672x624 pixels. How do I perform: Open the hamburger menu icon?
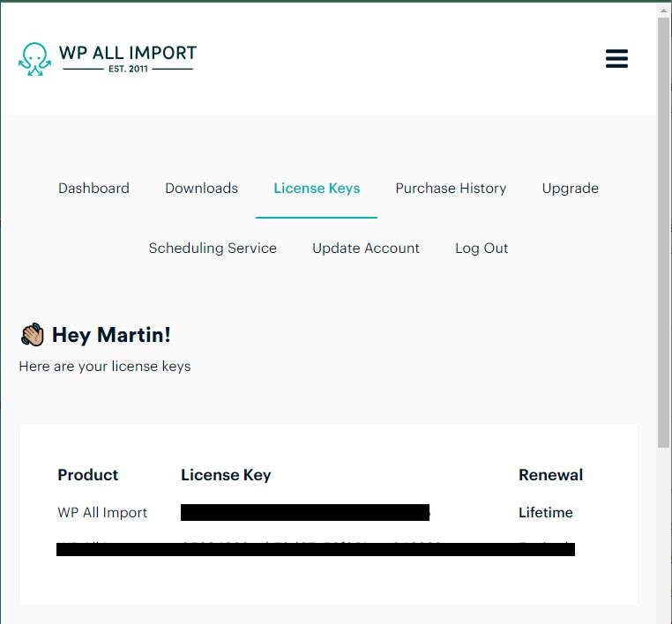point(616,59)
